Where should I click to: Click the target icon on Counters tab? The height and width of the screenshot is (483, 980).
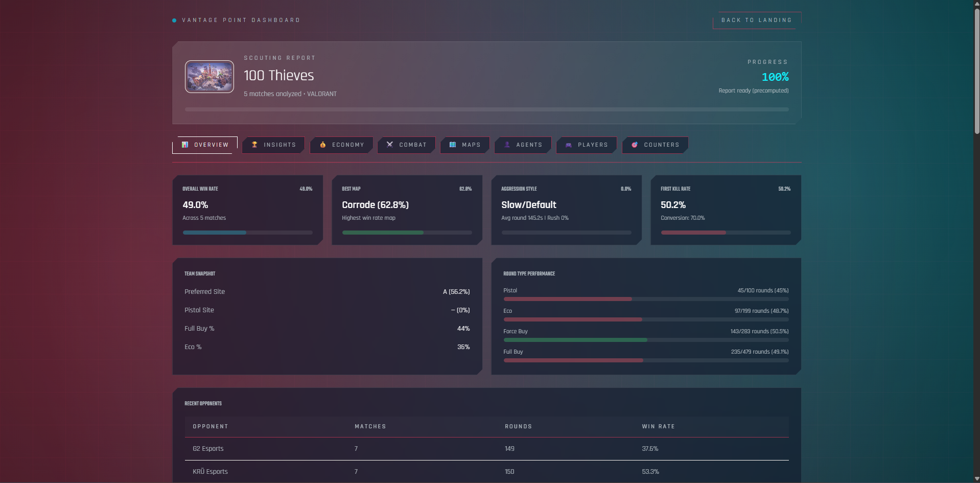click(635, 145)
